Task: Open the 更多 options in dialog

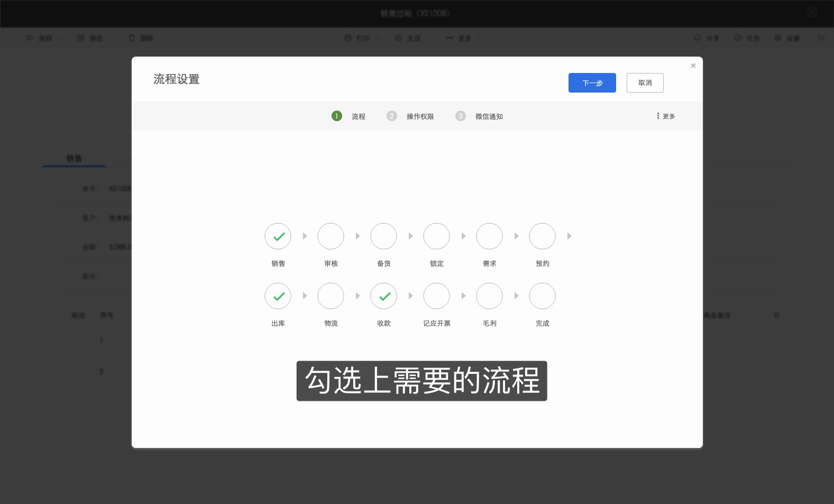Action: (666, 116)
